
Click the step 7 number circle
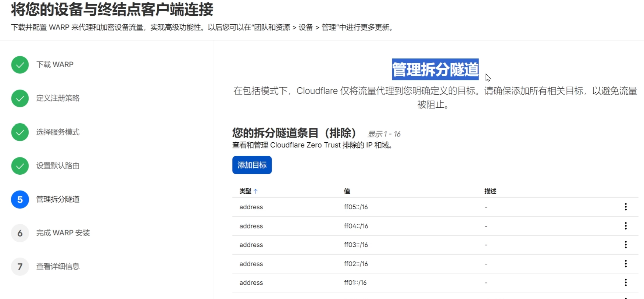click(x=20, y=267)
